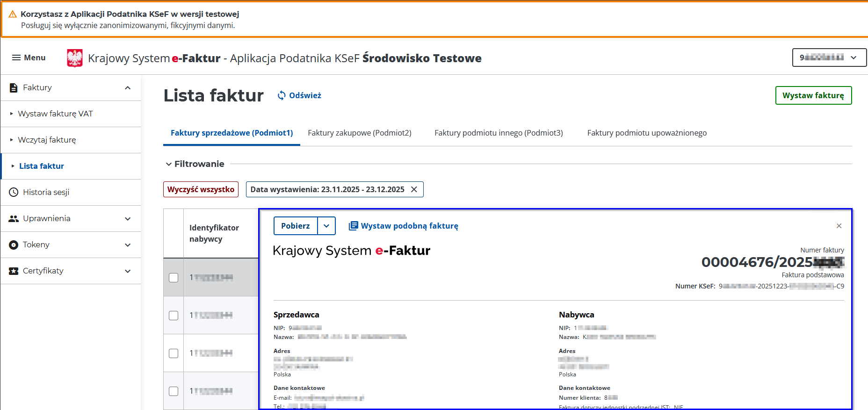Click the Odśwież refresh link text
The image size is (868, 410).
point(305,95)
